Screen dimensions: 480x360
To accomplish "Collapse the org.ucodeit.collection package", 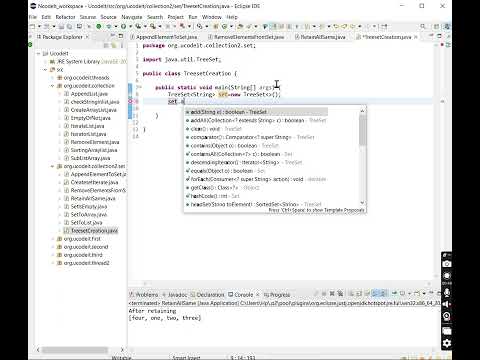I will 52,86.
